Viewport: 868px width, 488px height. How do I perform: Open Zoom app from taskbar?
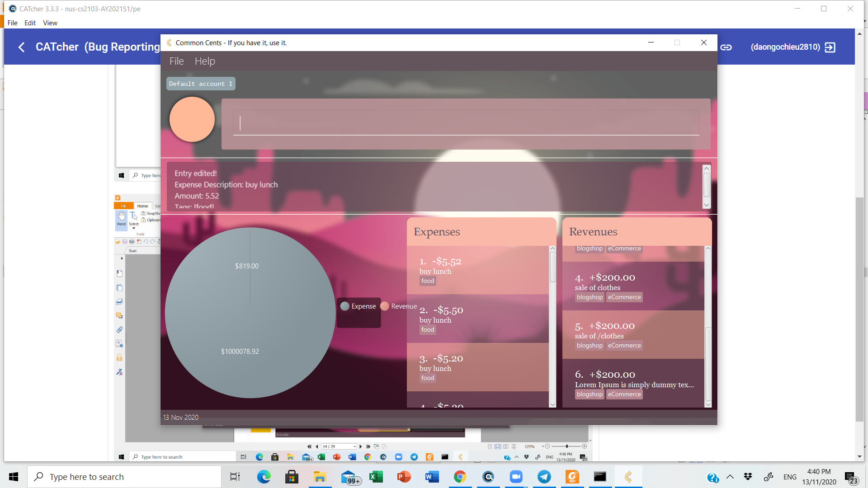(516, 477)
